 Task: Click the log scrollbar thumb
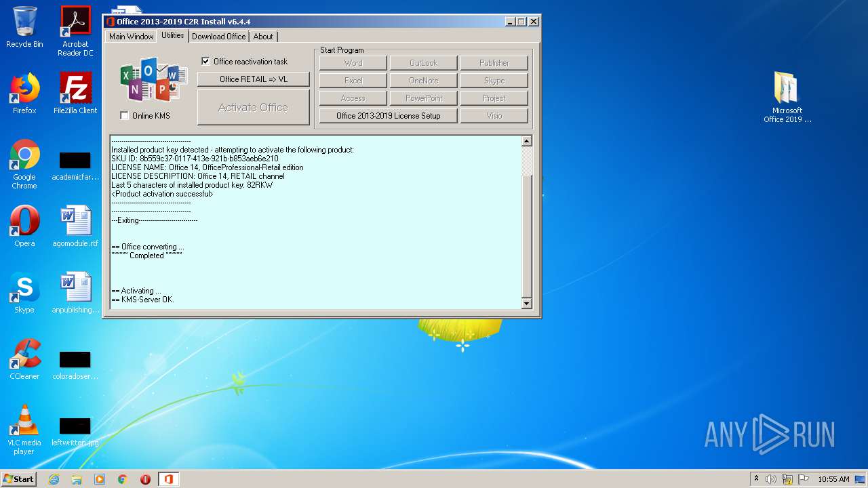(527, 236)
